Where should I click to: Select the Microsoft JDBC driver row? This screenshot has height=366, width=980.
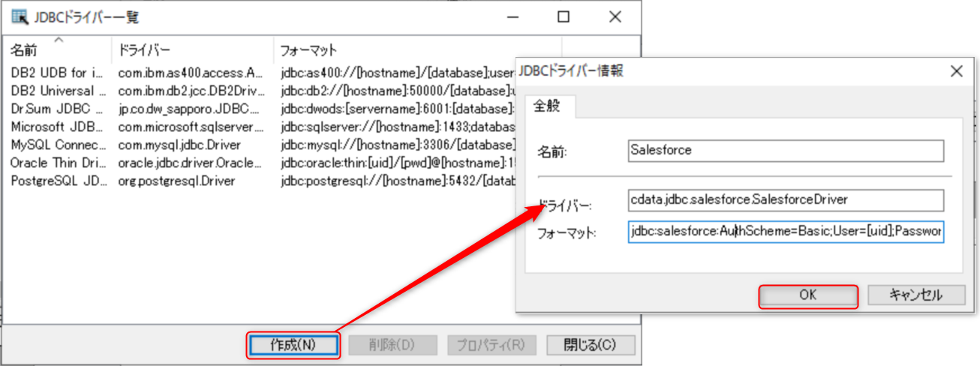click(x=57, y=127)
